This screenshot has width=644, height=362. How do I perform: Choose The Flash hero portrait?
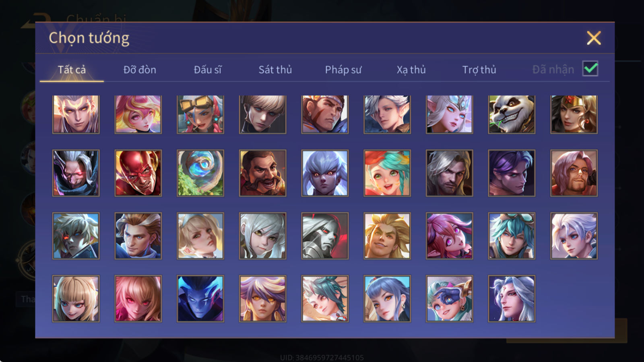tap(138, 173)
